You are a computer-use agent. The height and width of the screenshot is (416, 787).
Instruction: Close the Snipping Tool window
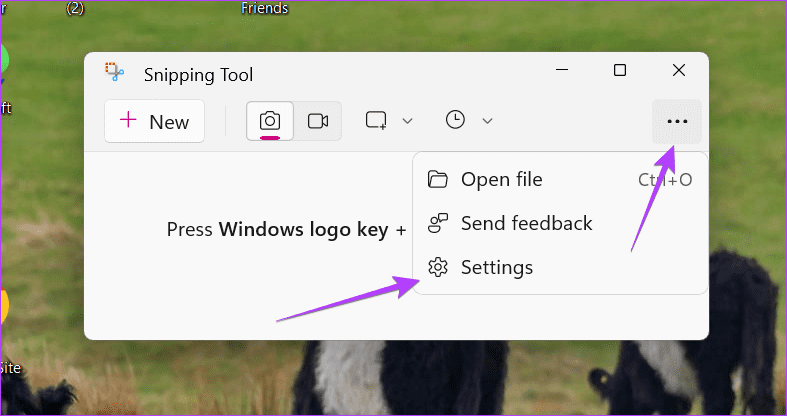pos(679,70)
